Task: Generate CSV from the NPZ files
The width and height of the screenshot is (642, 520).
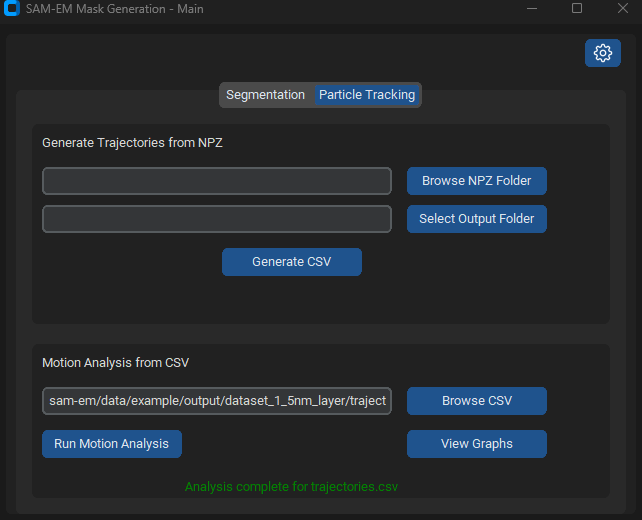Action: 291,262
